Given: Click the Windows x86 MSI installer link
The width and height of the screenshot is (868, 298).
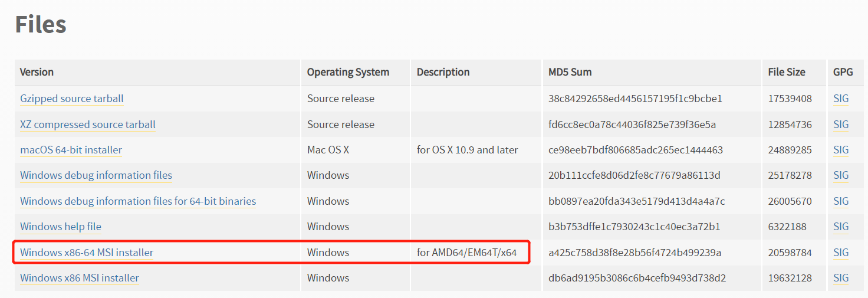Looking at the screenshot, I should pyautogui.click(x=79, y=278).
